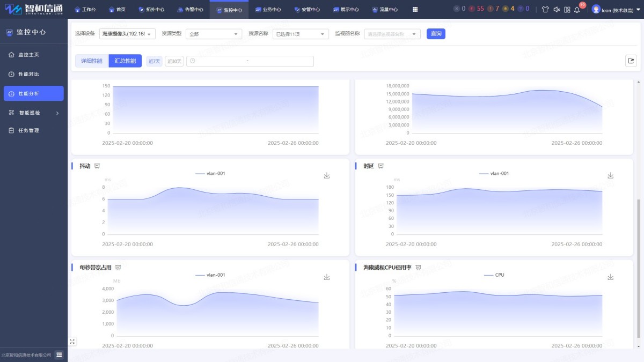This screenshot has height=362, width=644.
Task: Open 性能对比 in the sidebar
Action: pos(28,74)
